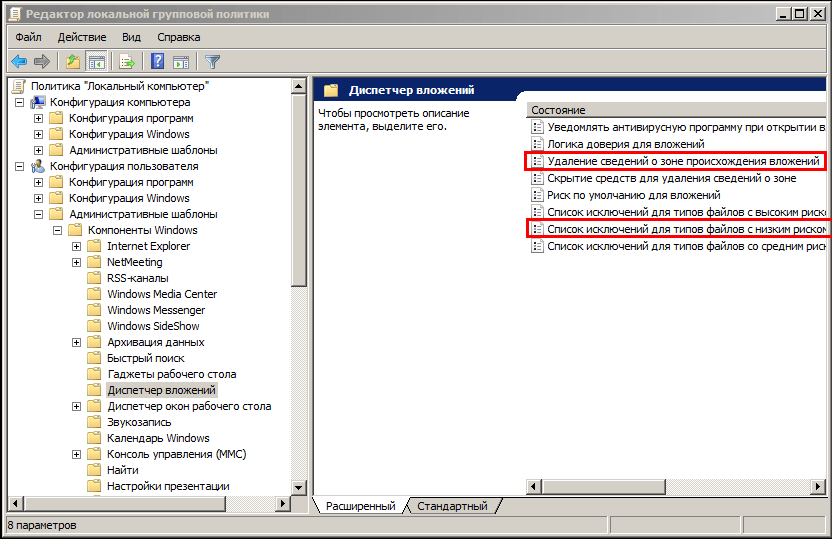
Task: Click the blue Back arrow in toolbar
Action: pyautogui.click(x=19, y=62)
